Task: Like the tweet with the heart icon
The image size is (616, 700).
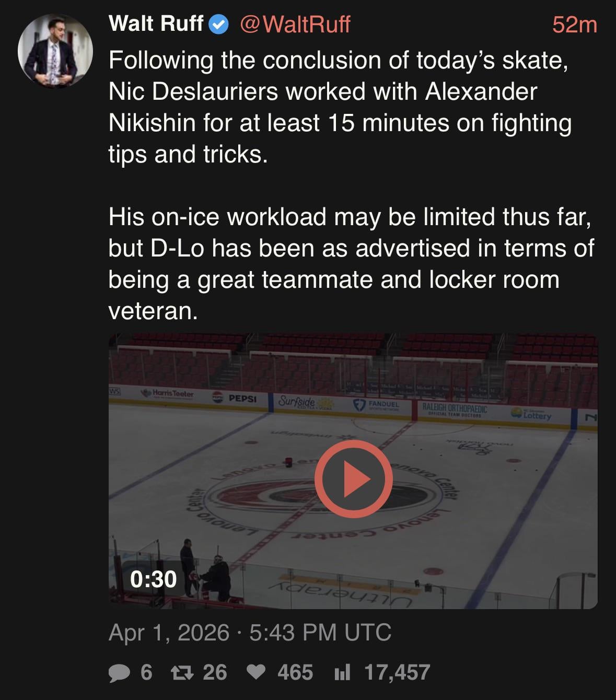Action: (255, 673)
